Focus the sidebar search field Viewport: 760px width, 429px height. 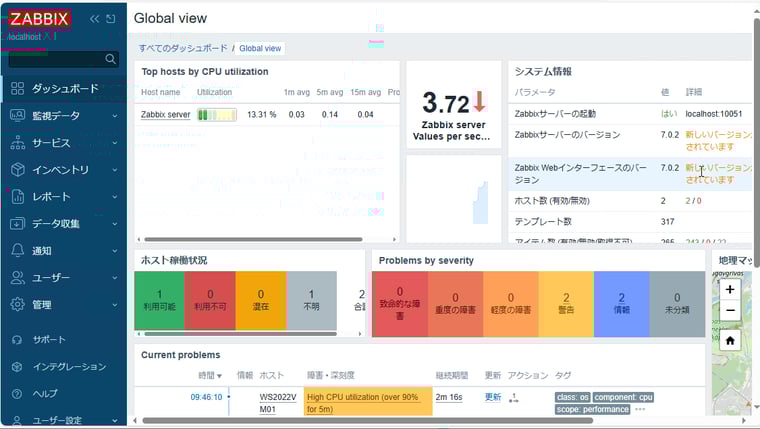click(63, 59)
